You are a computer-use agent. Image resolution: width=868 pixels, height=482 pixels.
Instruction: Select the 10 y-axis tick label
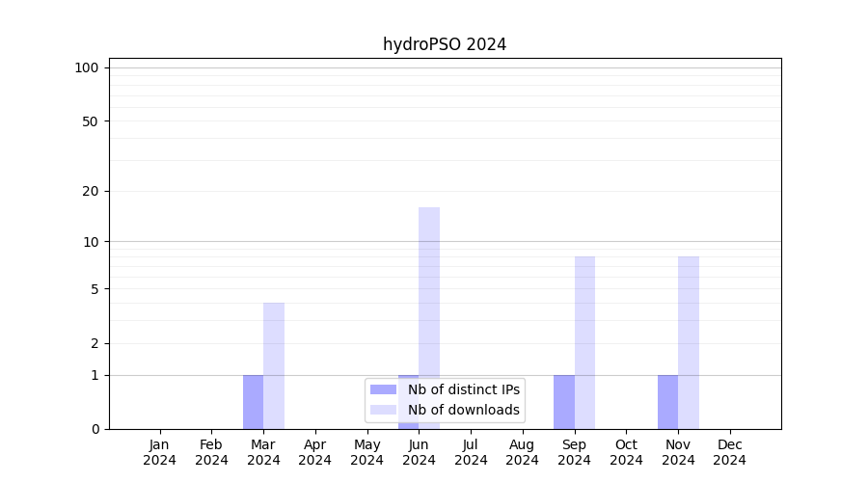(91, 242)
